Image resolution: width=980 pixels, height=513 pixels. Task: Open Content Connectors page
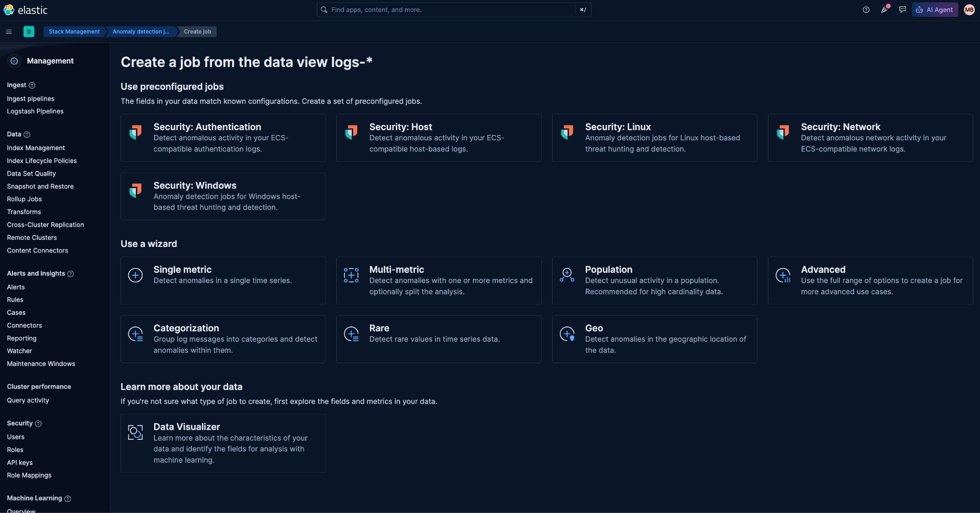(37, 251)
